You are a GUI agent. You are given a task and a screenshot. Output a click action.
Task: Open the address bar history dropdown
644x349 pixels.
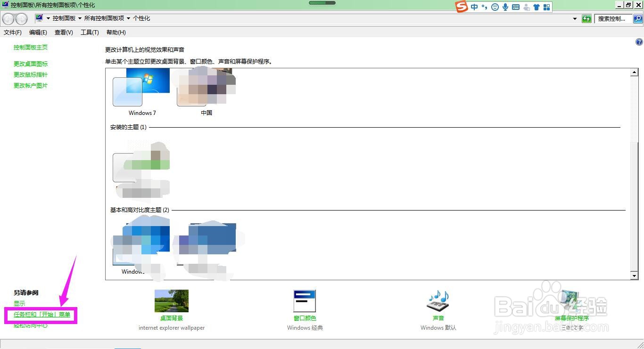[x=575, y=19]
